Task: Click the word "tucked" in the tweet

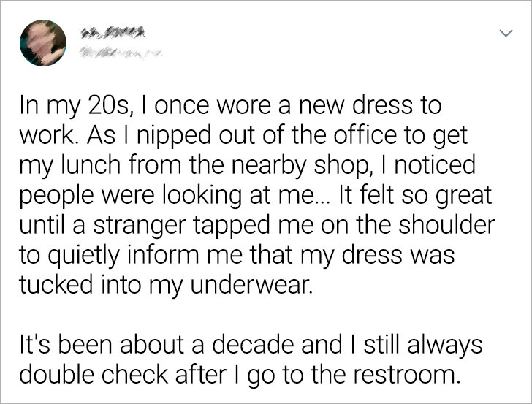Action: [56, 284]
